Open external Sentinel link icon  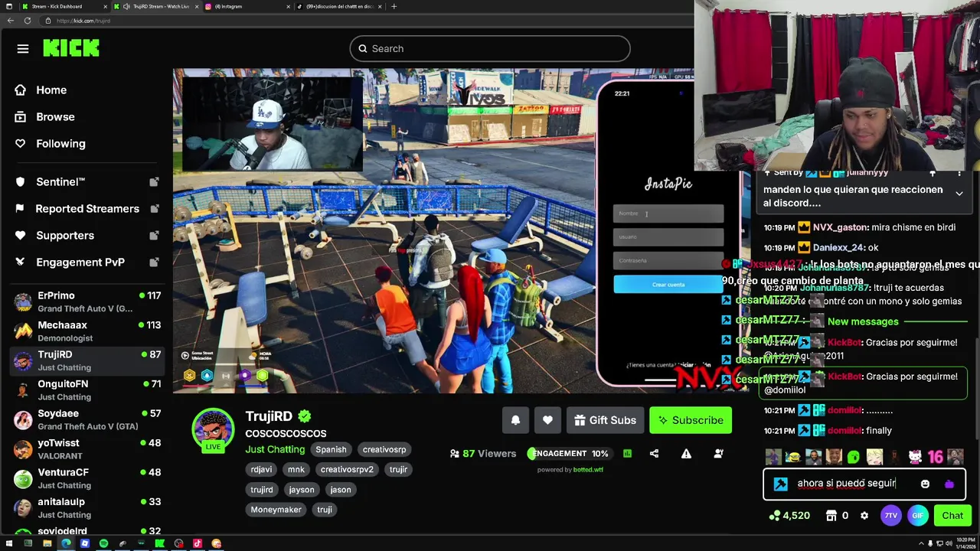point(154,182)
